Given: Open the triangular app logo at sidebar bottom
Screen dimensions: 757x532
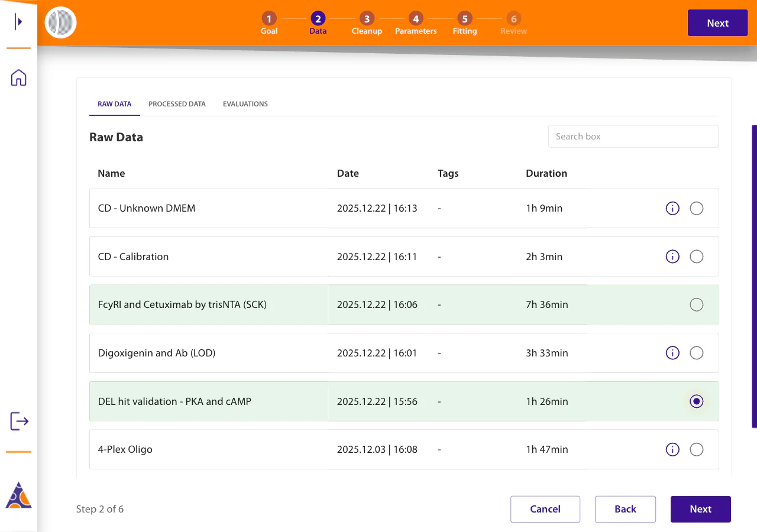Looking at the screenshot, I should pos(18,495).
